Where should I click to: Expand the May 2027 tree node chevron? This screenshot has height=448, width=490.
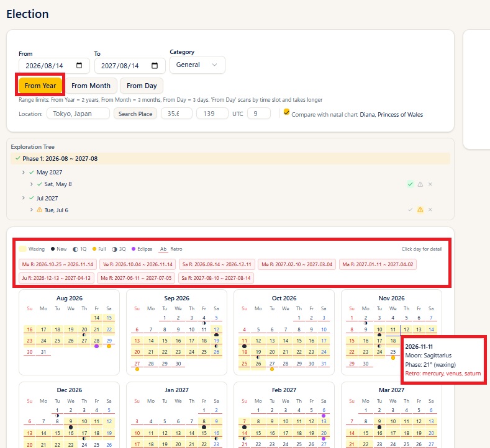24,172
